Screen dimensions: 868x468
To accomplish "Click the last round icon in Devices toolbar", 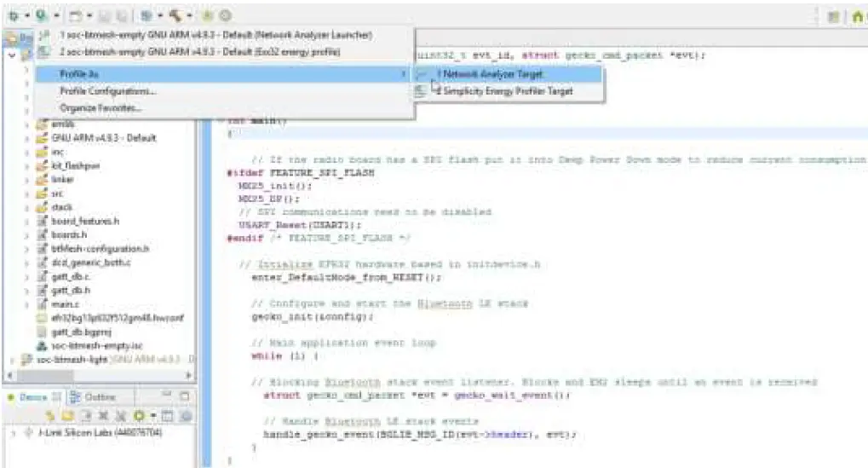I will click(187, 415).
